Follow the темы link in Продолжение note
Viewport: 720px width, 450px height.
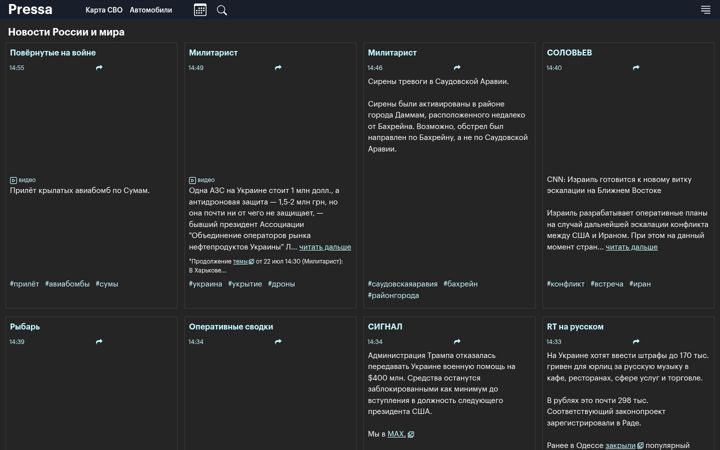click(240, 261)
